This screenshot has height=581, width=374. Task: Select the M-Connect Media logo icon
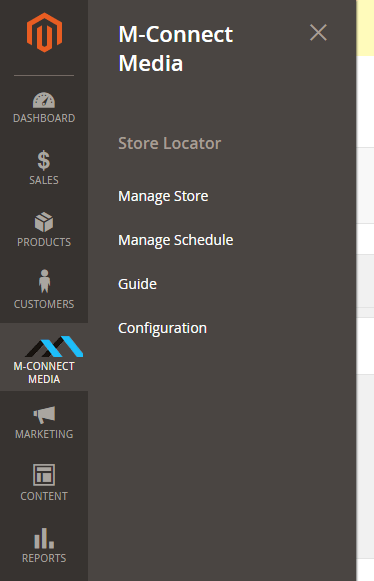pos(54,346)
